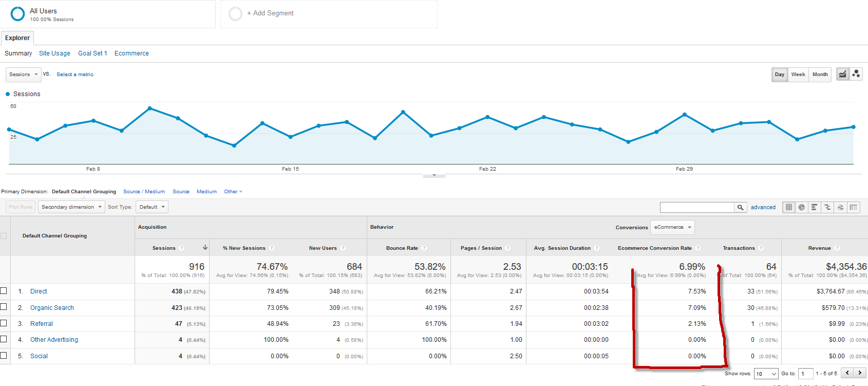The image size is (868, 386).
Task: Click the table search input field
Action: 697,207
